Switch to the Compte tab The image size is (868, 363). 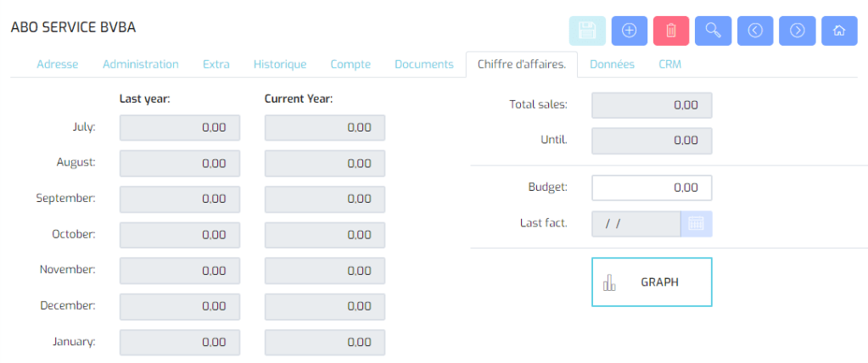click(x=350, y=64)
